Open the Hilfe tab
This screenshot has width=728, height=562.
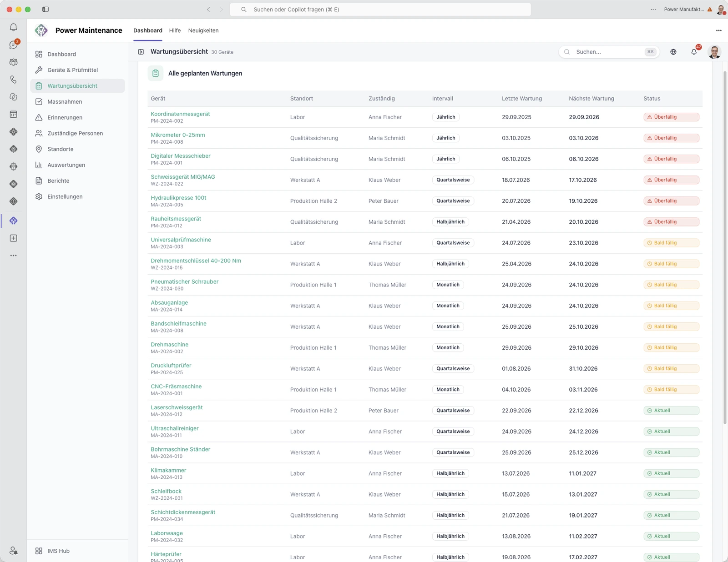pos(175,30)
